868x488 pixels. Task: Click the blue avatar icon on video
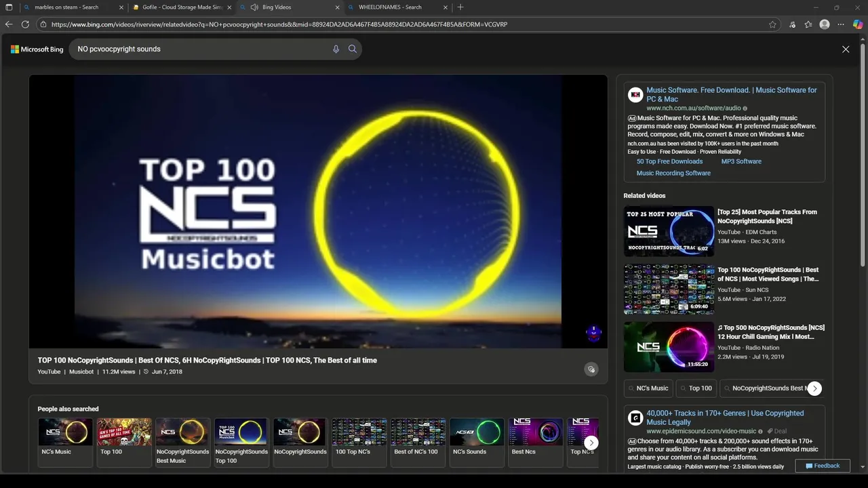[x=593, y=333]
